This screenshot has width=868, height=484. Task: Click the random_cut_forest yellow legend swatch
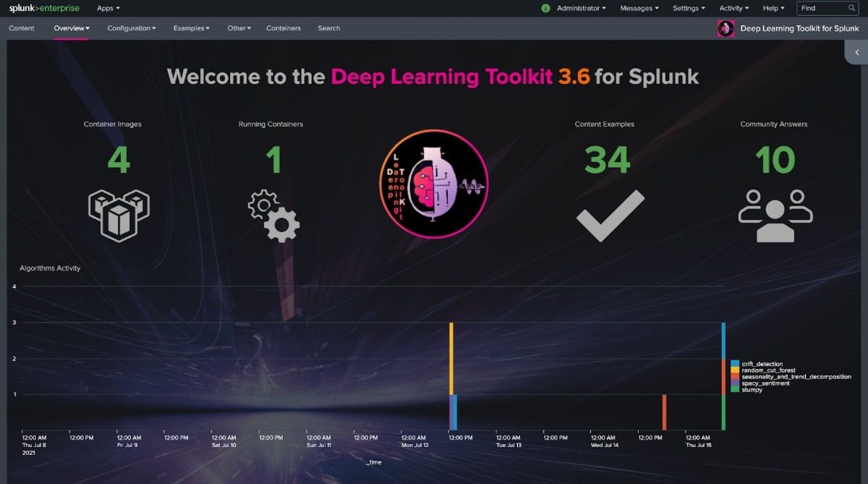tap(735, 370)
